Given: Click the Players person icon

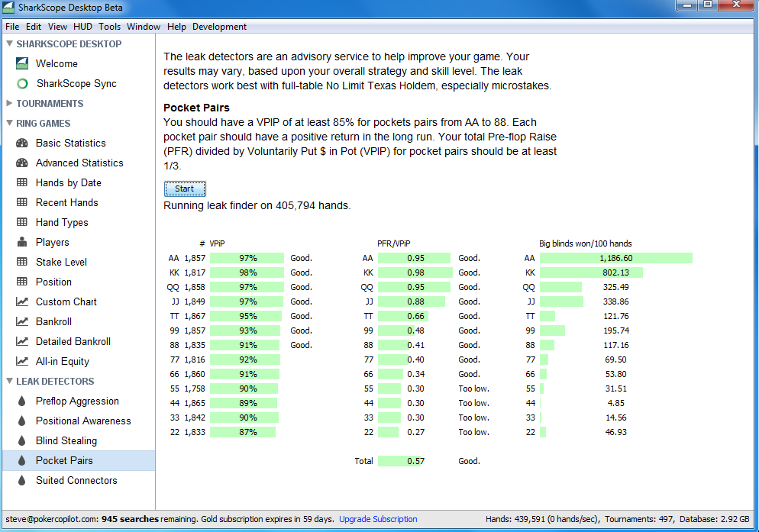Looking at the screenshot, I should (22, 241).
